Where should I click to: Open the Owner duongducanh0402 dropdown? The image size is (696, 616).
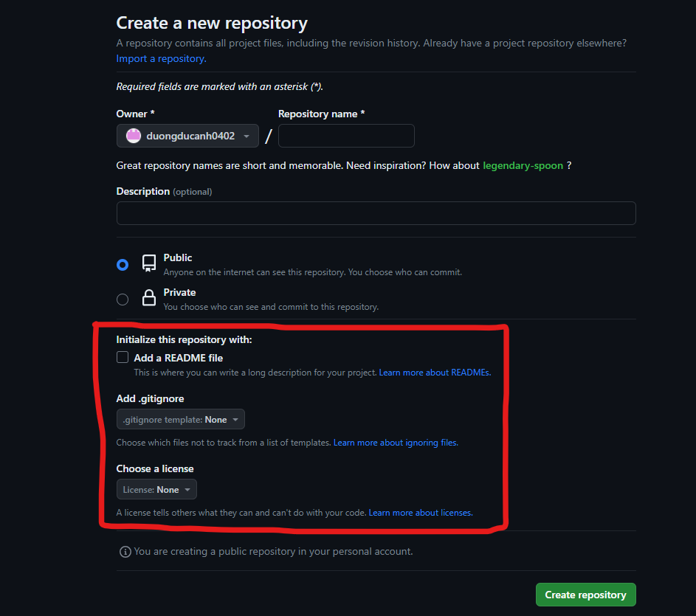coord(187,136)
